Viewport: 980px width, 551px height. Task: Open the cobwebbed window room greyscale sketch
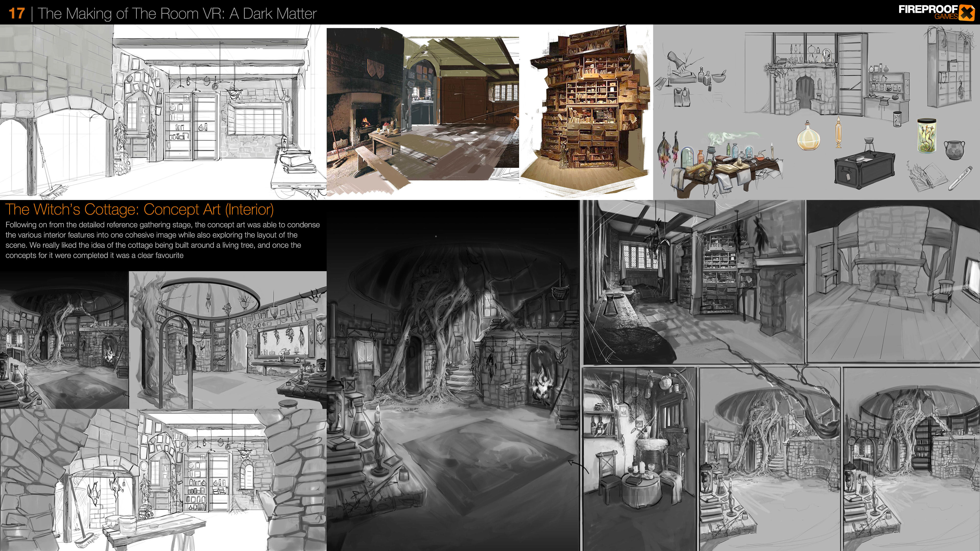click(x=694, y=282)
